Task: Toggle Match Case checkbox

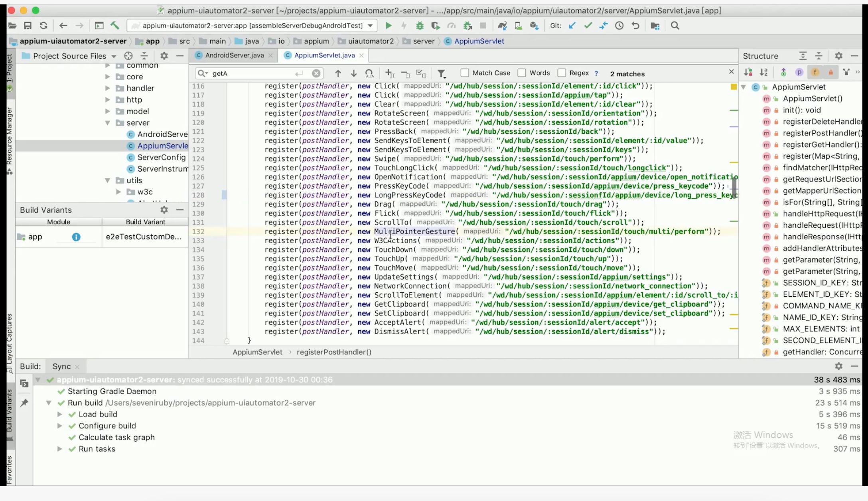Action: [465, 73]
